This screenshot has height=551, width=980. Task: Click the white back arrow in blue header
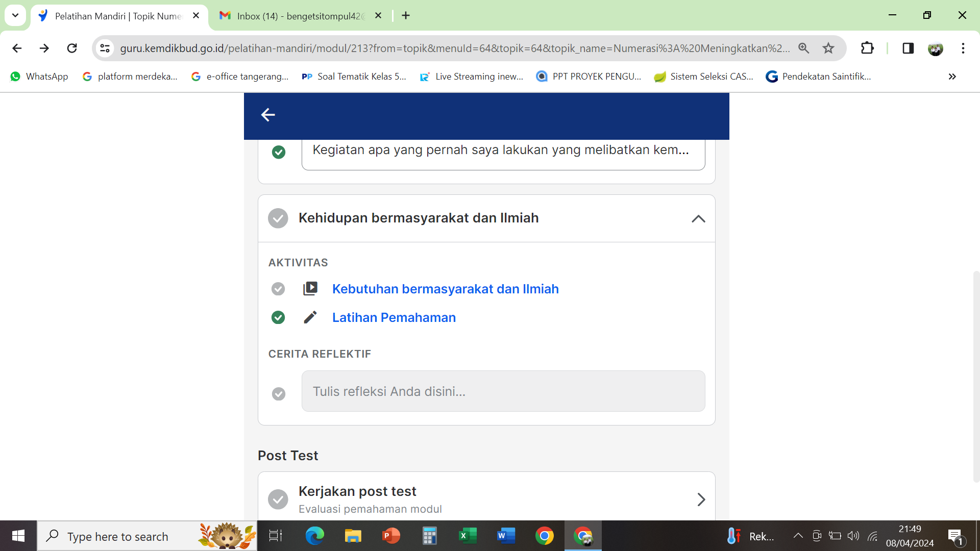pyautogui.click(x=268, y=115)
